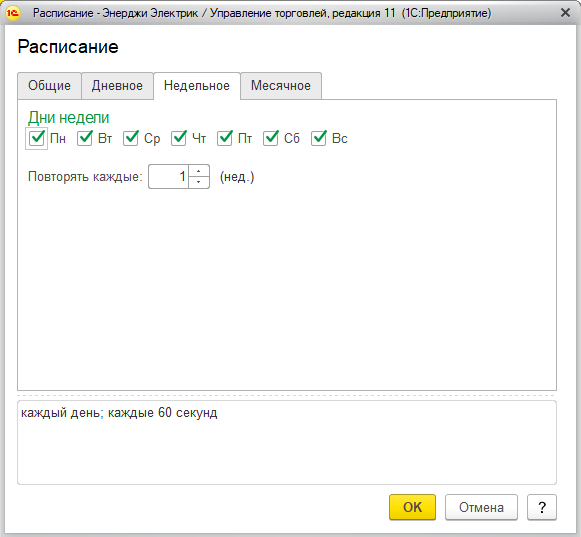Uncheck the Сб weekday checkbox
Viewport: 581px width, 537px height.
click(270, 138)
